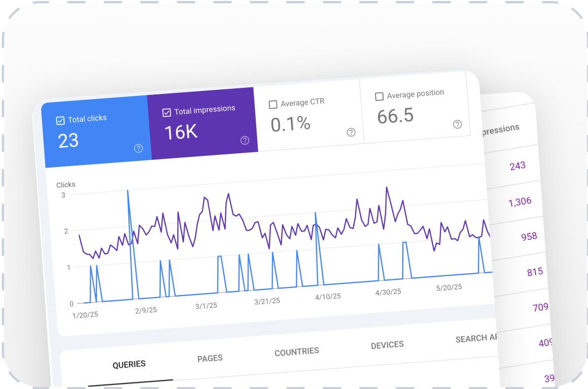Screen dimensions: 588x389
Task: Click the 16K total impressions value
Action: tap(181, 132)
